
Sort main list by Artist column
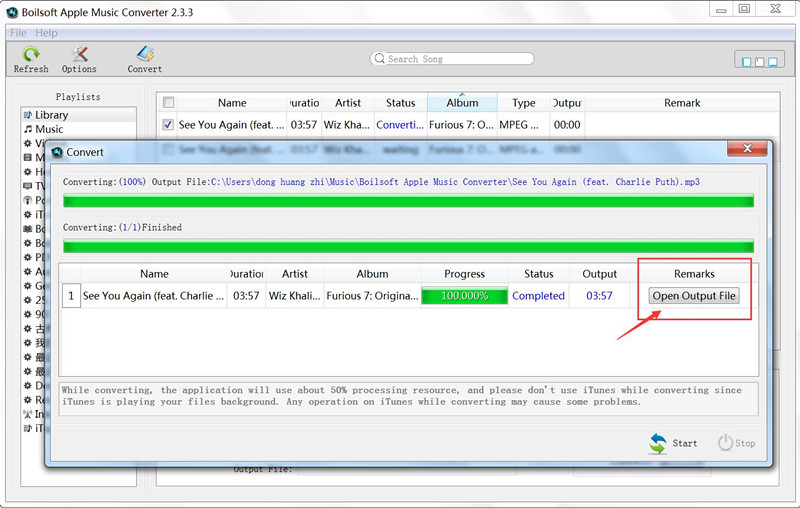[348, 103]
